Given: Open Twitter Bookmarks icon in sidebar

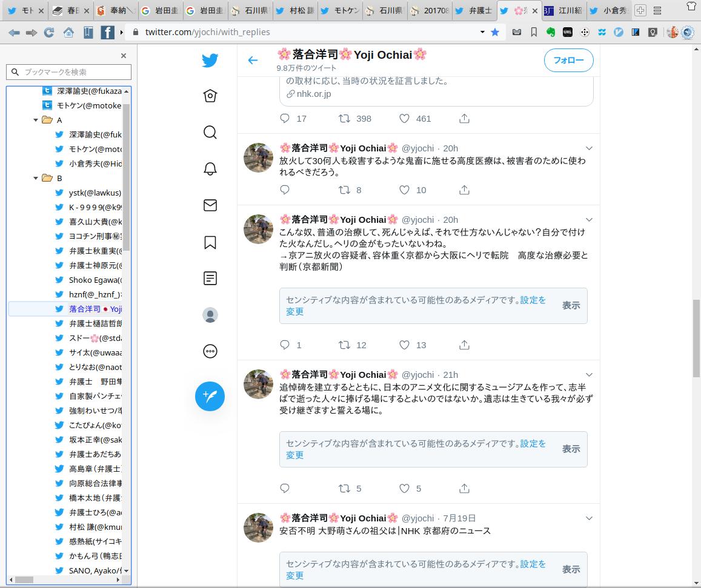Looking at the screenshot, I should (210, 242).
